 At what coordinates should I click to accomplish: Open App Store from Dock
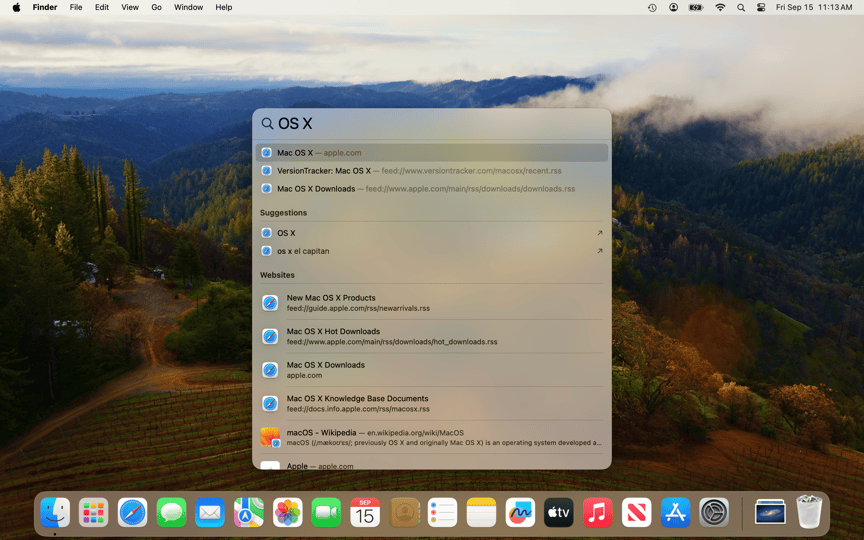(676, 512)
